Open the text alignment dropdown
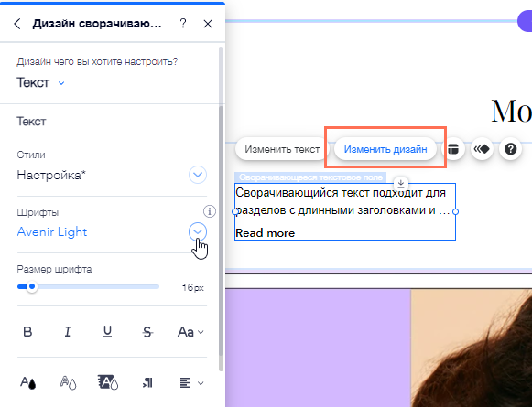This screenshot has width=532, height=407. 191,383
